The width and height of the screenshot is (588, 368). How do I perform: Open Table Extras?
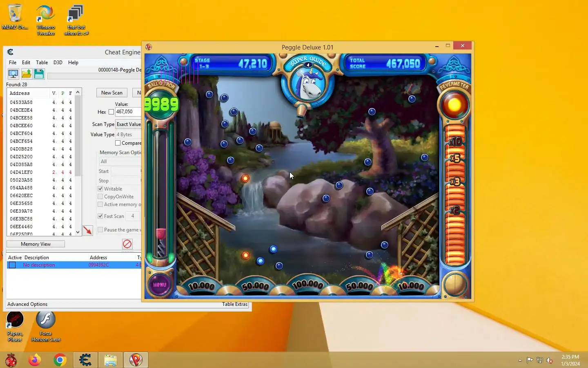coord(235,304)
